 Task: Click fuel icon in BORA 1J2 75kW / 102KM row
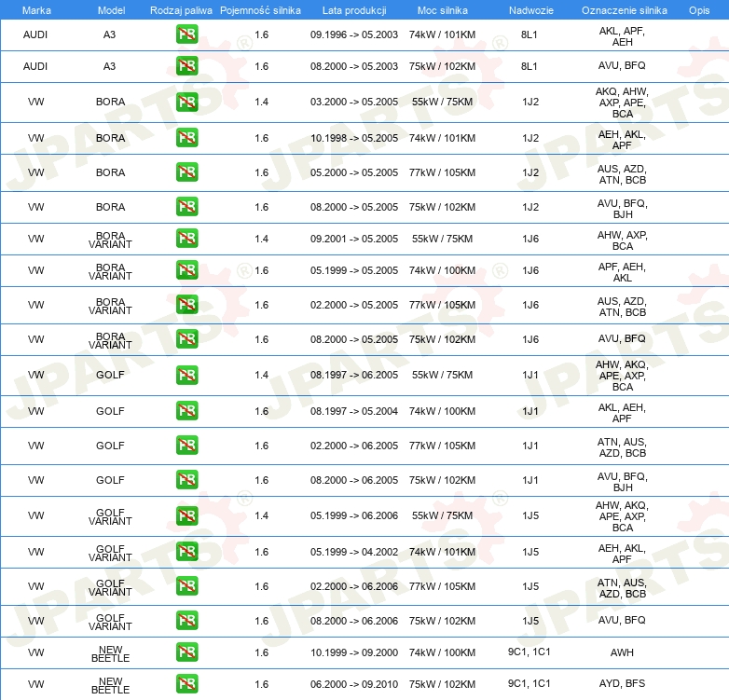coord(186,206)
